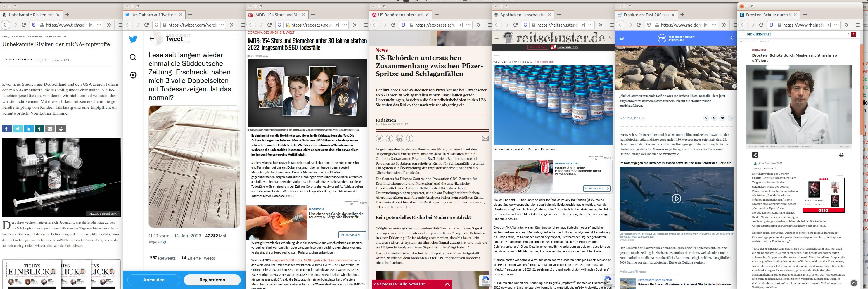Open Firefox hamburger menu in rheinpfalz window
The image size is (868, 289).
click(858, 25)
